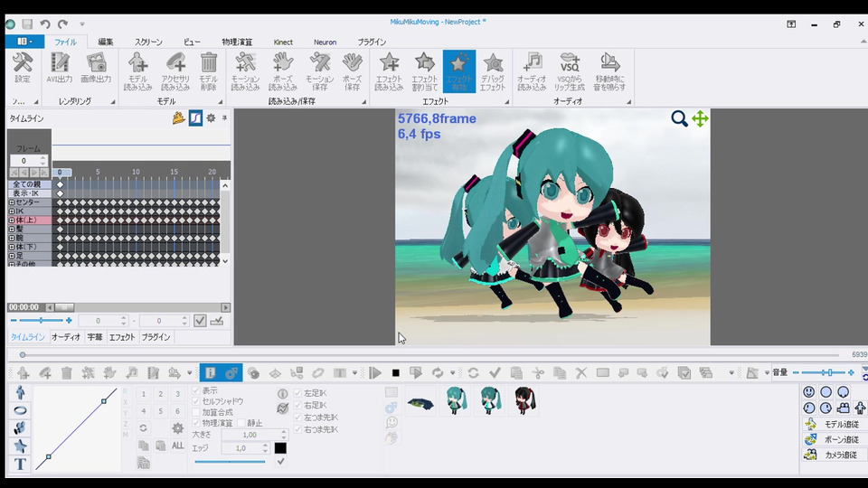Image resolution: width=868 pixels, height=488 pixels.
Task: Expand the 腕 timeline group
Action: coord(12,238)
